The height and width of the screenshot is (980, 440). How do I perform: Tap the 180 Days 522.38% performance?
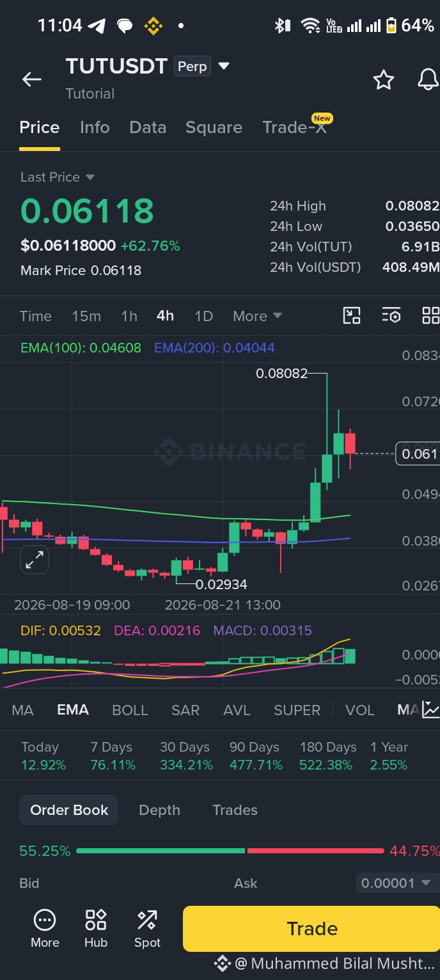click(328, 756)
